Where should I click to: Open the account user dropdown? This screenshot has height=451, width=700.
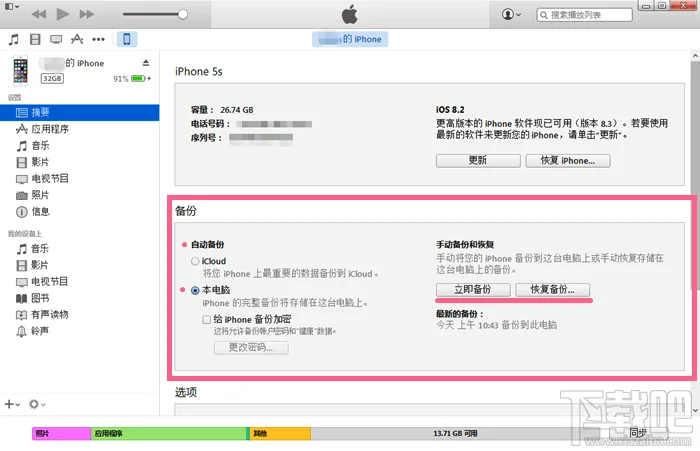click(511, 14)
